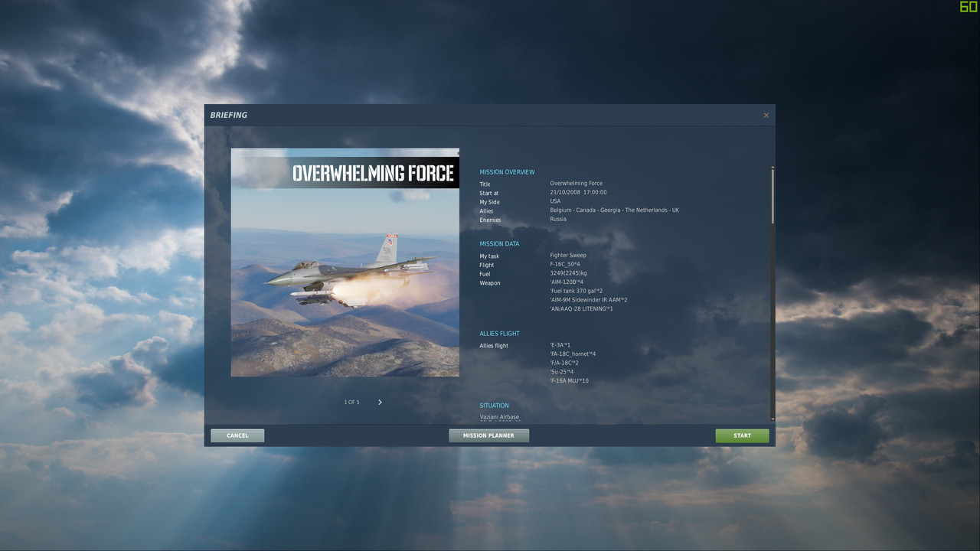The image size is (980, 551).
Task: Click the flight value 'F-16C_50*4'
Action: click(565, 265)
